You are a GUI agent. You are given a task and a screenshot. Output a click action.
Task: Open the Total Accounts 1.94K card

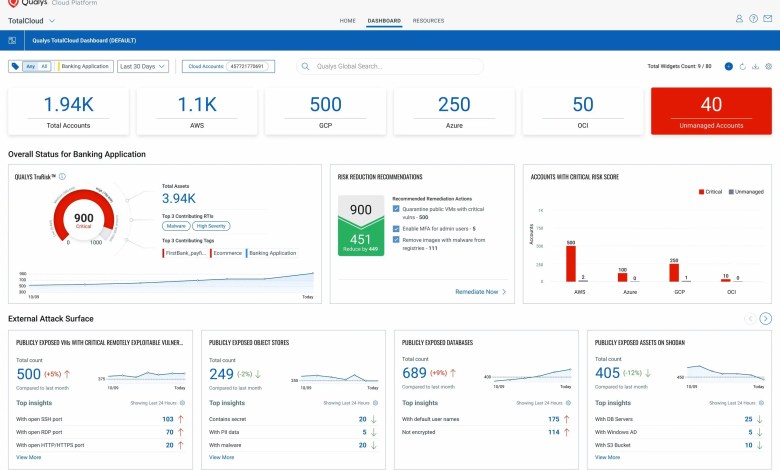(68, 111)
